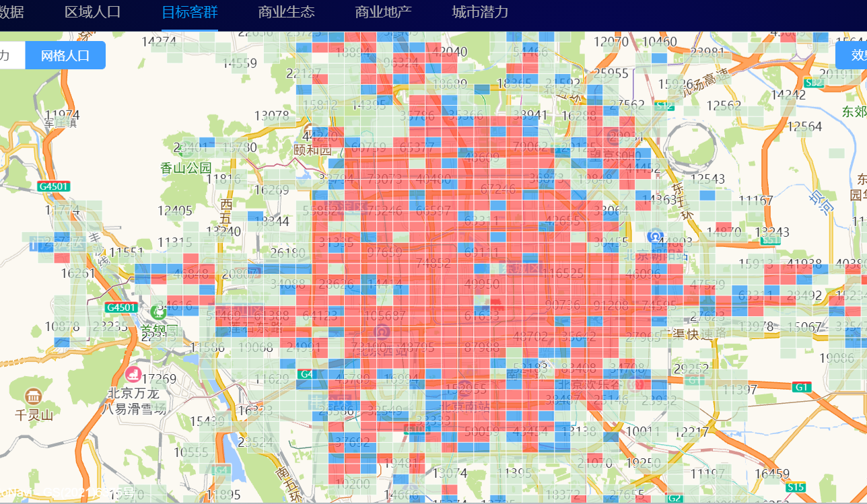Screen dimensions: 867x504
Task: Click the blue button starting with 效
Action: [x=852, y=55]
